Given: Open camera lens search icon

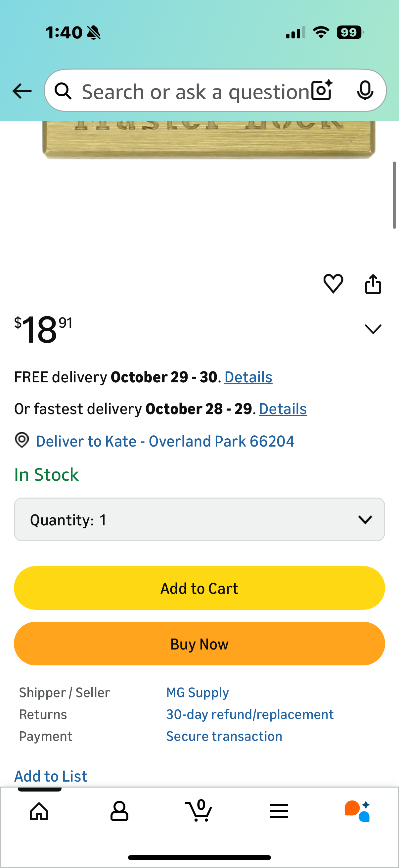Looking at the screenshot, I should [322, 90].
